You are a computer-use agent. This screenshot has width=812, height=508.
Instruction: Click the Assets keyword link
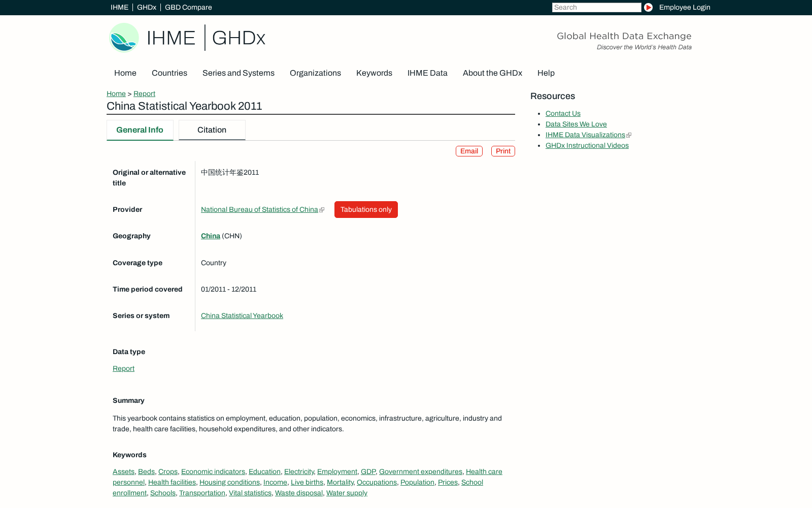click(x=123, y=471)
